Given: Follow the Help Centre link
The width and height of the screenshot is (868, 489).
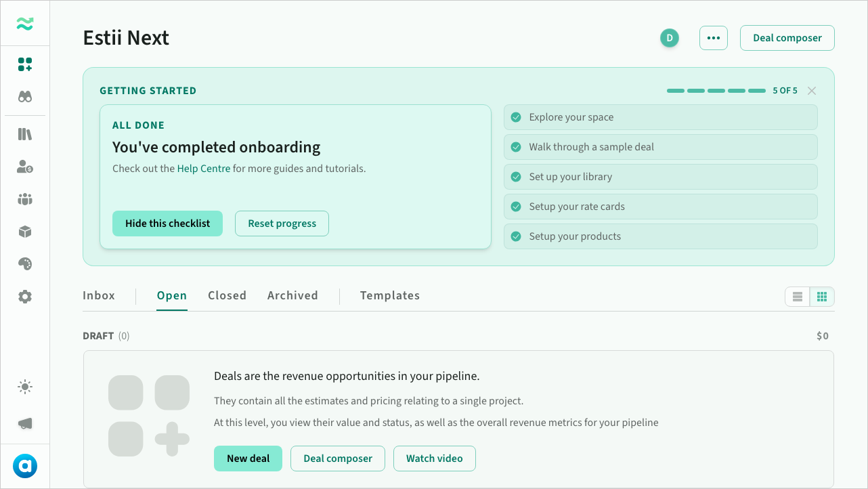Looking at the screenshot, I should point(204,169).
